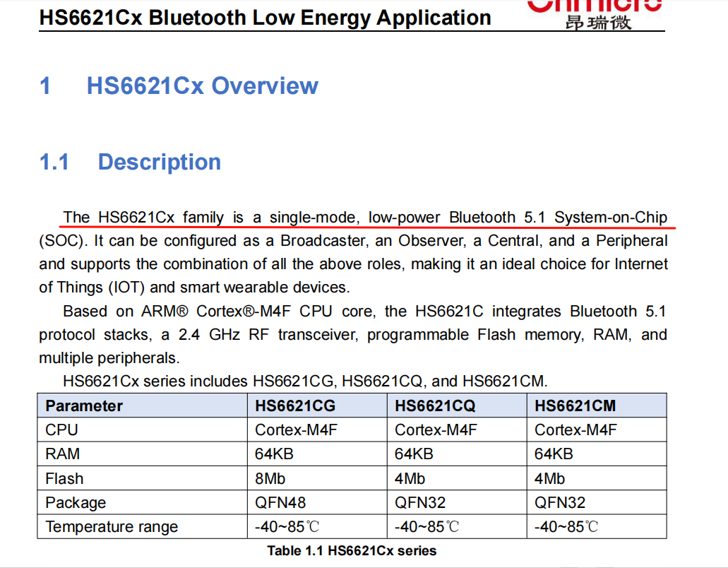Viewport: 728px width, 568px height.
Task: Click the page header 'HS6621Cx Bluetooth Low Energy Application'
Action: (x=265, y=18)
